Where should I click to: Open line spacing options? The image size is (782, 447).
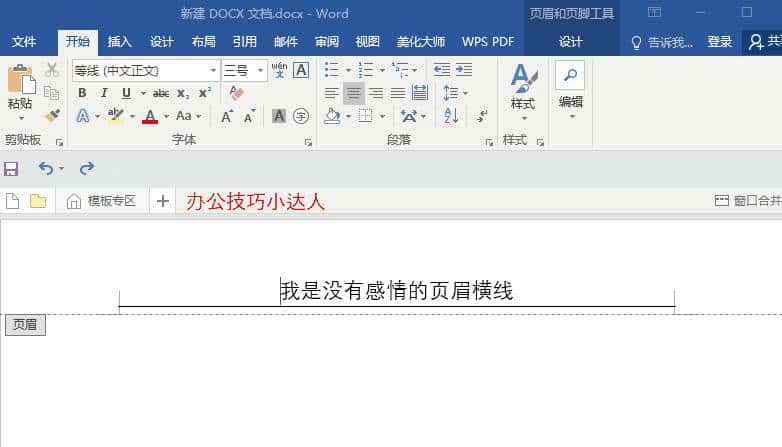(x=455, y=93)
